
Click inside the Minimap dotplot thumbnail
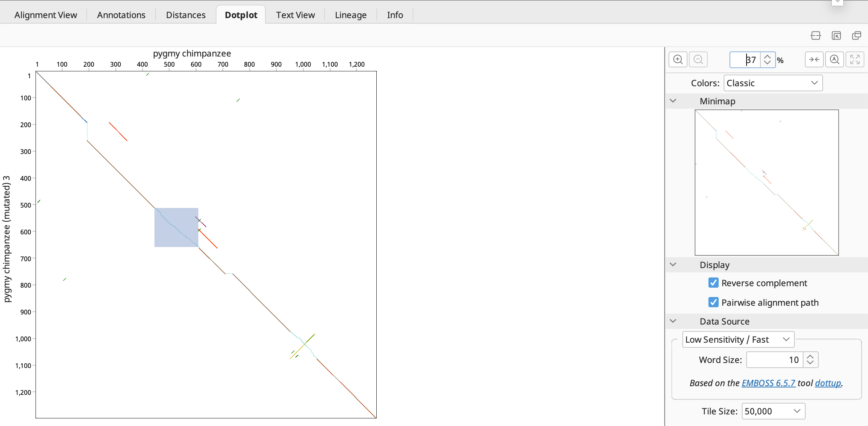pos(766,183)
